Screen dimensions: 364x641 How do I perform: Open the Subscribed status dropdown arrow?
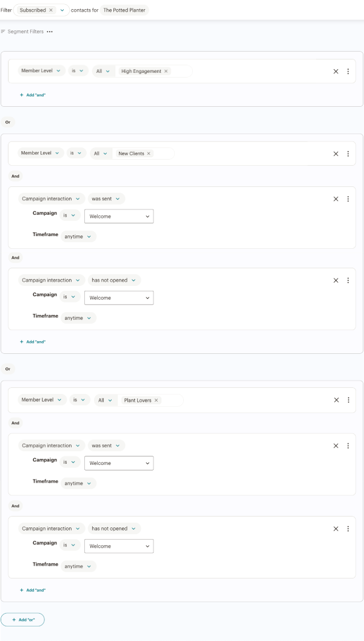tap(62, 10)
